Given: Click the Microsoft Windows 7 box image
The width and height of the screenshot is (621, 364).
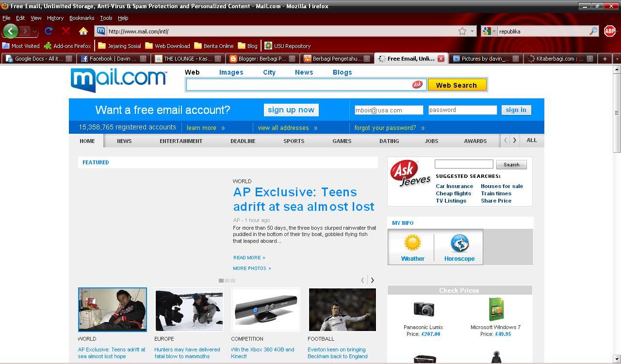Looking at the screenshot, I should 496,309.
